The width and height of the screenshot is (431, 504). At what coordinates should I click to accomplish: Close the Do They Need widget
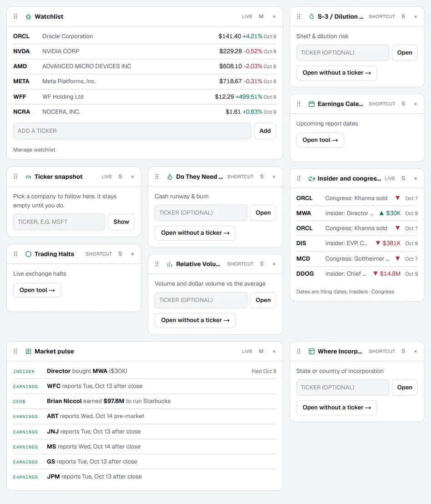[274, 177]
